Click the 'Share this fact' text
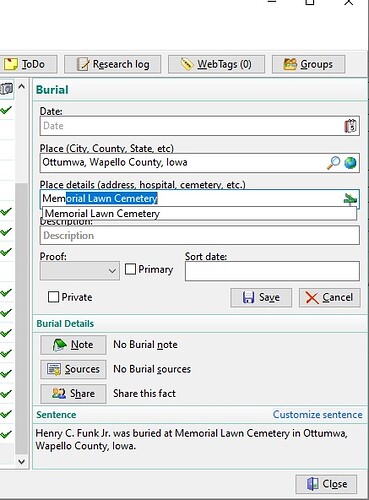 (x=144, y=394)
